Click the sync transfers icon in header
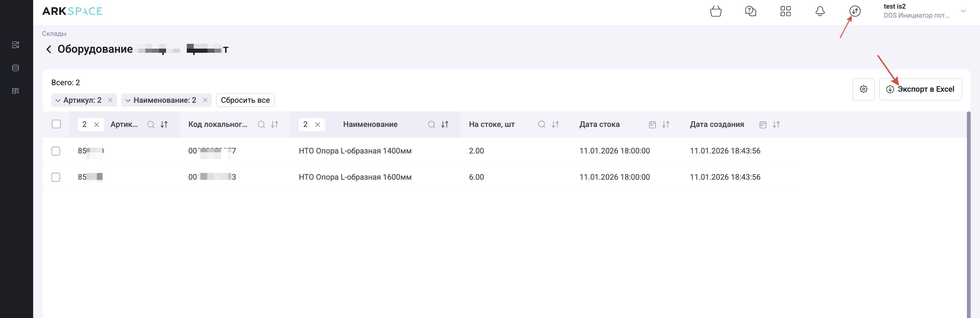Image resolution: width=980 pixels, height=318 pixels. 855,11
